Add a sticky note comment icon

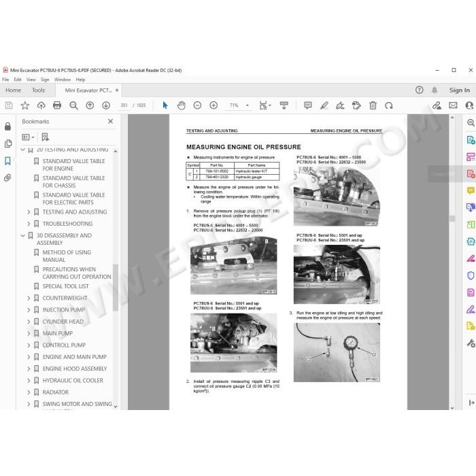point(308,105)
